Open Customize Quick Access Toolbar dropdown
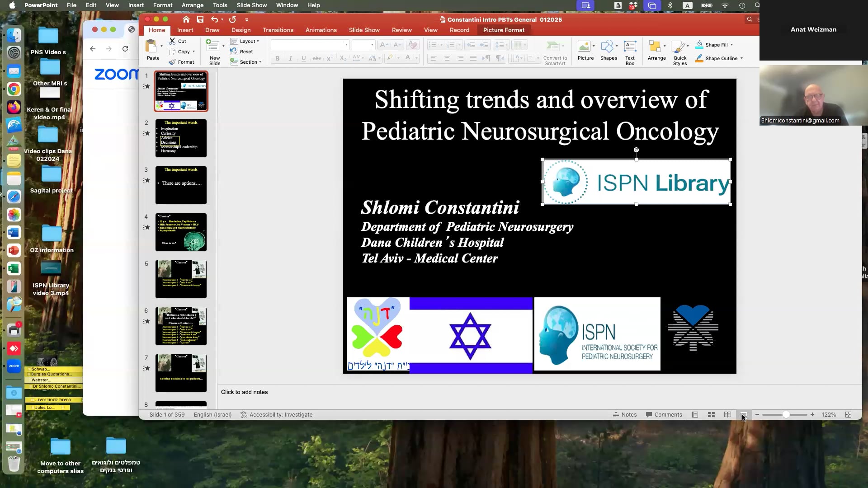This screenshot has width=868, height=488. [x=246, y=19]
